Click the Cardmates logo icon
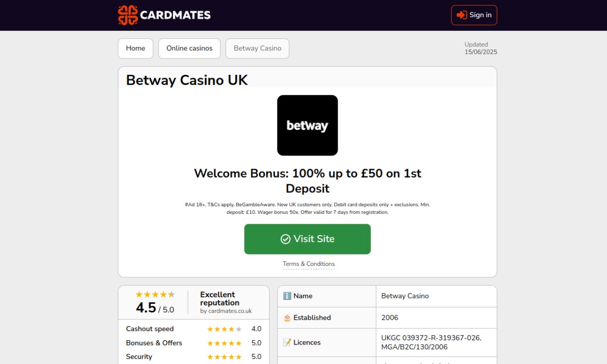The width and height of the screenshot is (607, 364). [x=128, y=15]
